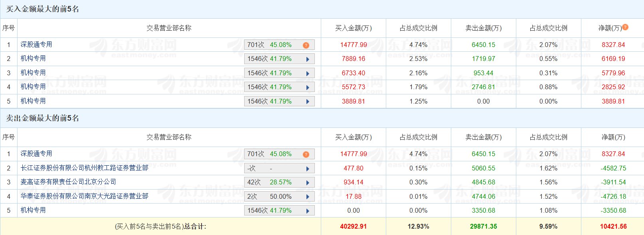Click 净额(万) header in sell table
This screenshot has height=235, width=644.
[x=613, y=137]
